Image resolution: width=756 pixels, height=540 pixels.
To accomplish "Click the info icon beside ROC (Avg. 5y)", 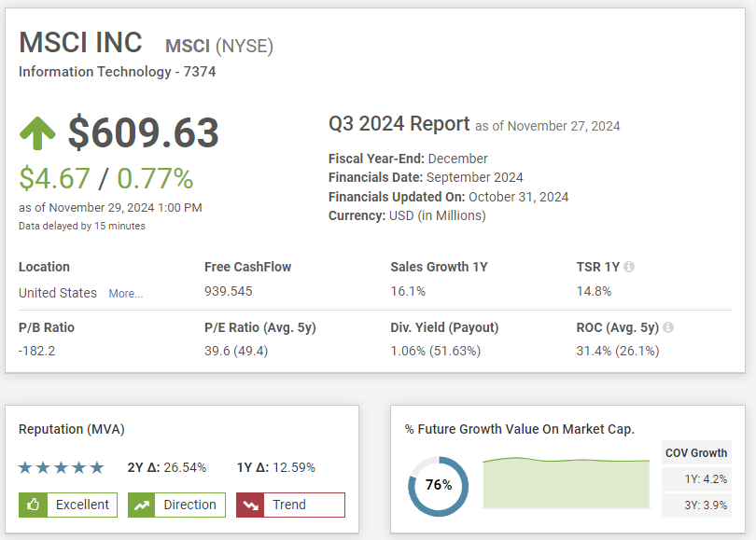I will point(668,327).
